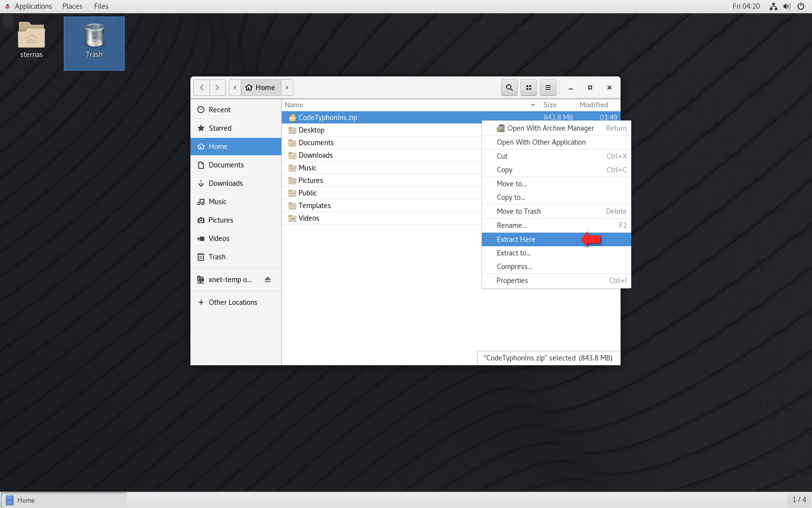The image size is (812, 508).
Task: Click the CodeTyphonIns.zip archive file icon
Action: [292, 118]
